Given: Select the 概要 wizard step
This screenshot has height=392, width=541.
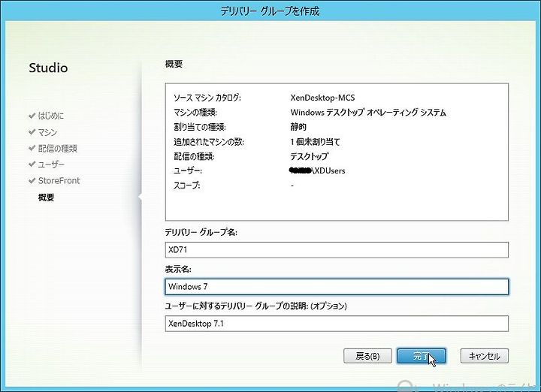Looking at the screenshot, I should click(47, 198).
